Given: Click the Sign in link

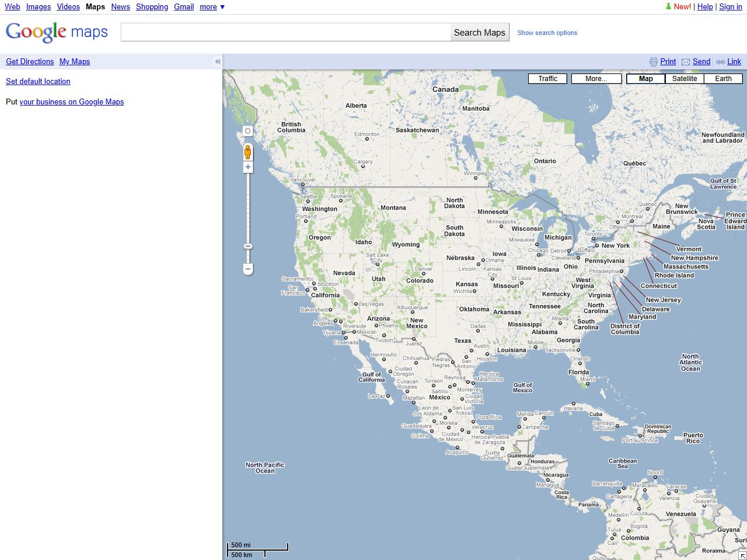Looking at the screenshot, I should pos(731,7).
